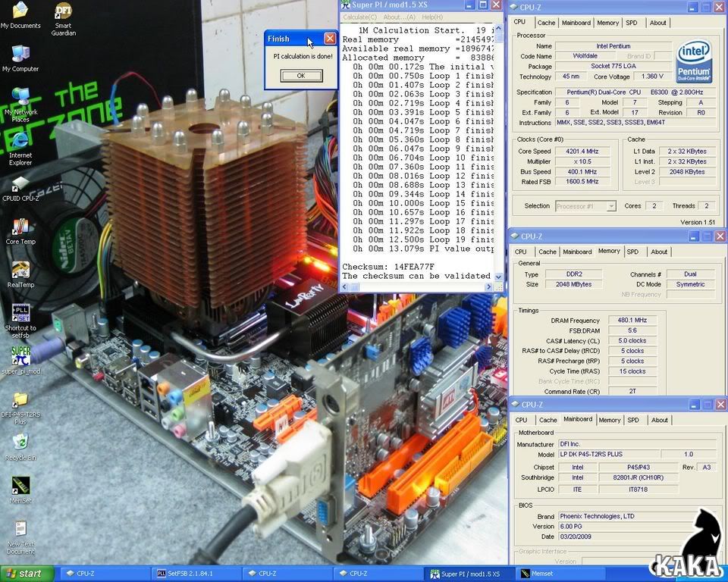Viewport: 728px width, 582px height.
Task: Switch to Cache tab in top CPU-Z window
Action: tap(546, 23)
